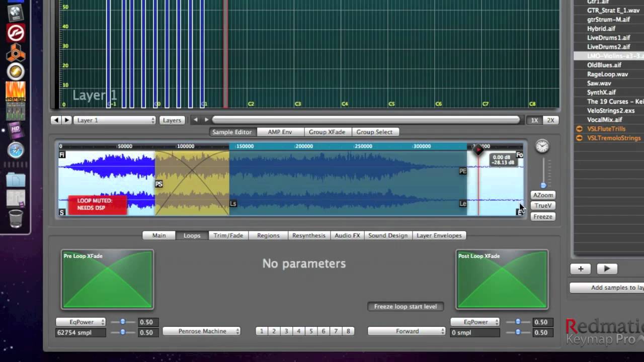
Task: Select the Fi fade-in marker
Action: [62, 155]
